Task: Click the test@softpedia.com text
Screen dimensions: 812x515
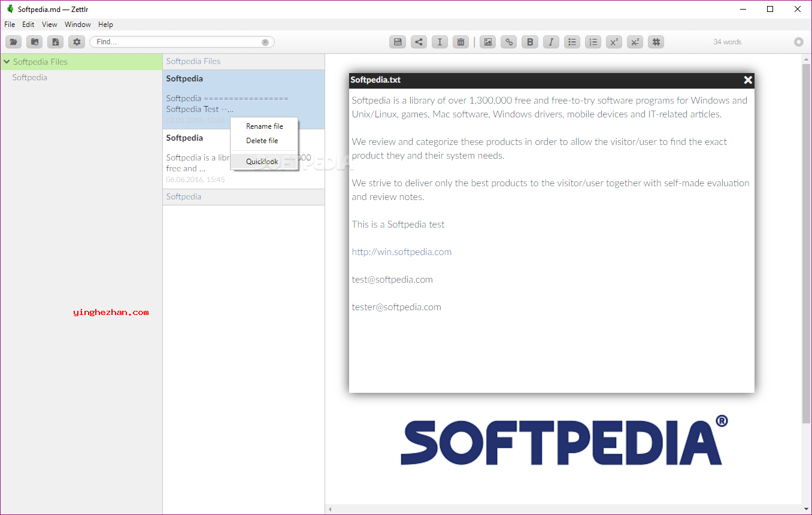Action: (392, 280)
